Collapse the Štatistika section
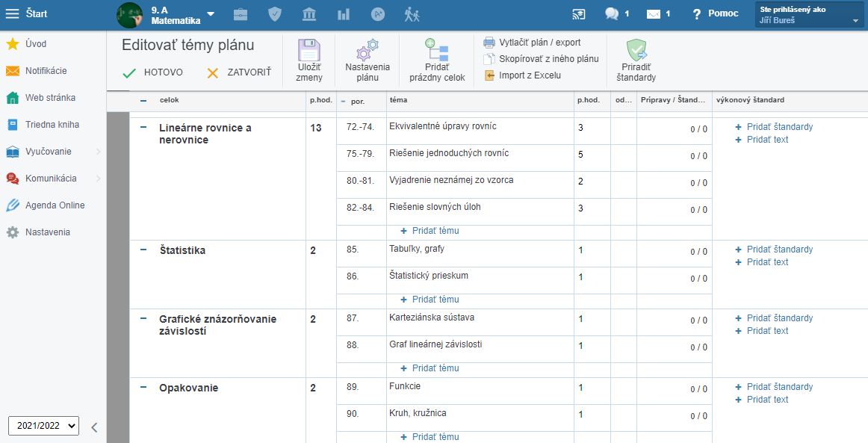Viewport: 868px width, 443px height. point(143,250)
